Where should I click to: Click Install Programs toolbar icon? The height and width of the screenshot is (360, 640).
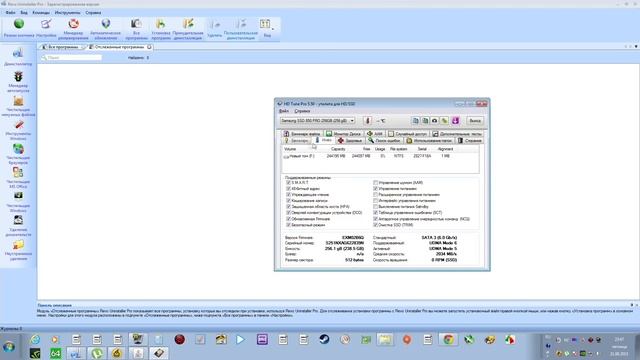[x=161, y=24]
